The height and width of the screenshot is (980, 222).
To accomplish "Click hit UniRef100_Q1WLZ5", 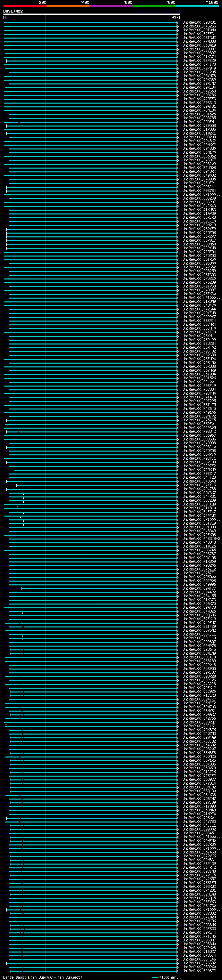I will pyautogui.click(x=199, y=546).
